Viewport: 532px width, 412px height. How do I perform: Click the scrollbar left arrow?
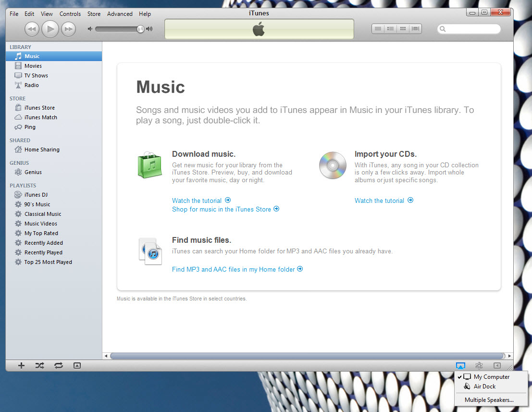(x=106, y=356)
